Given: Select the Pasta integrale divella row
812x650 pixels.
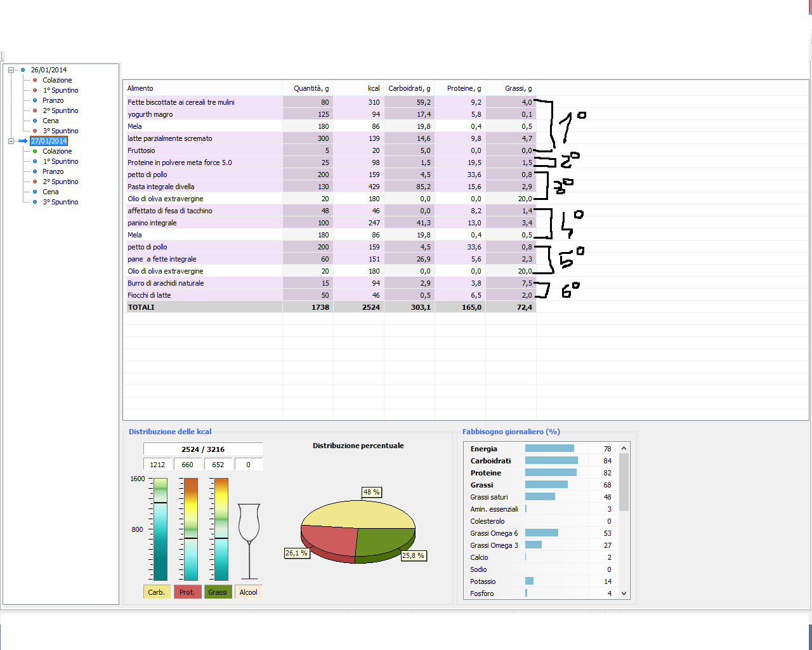Looking at the screenshot, I should (161, 187).
